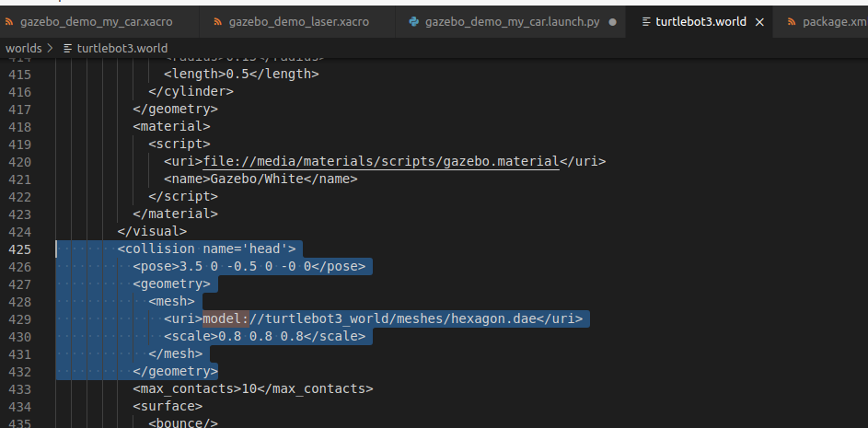Click the <bounce/> tag
The width and height of the screenshot is (868, 428).
coord(183,423)
